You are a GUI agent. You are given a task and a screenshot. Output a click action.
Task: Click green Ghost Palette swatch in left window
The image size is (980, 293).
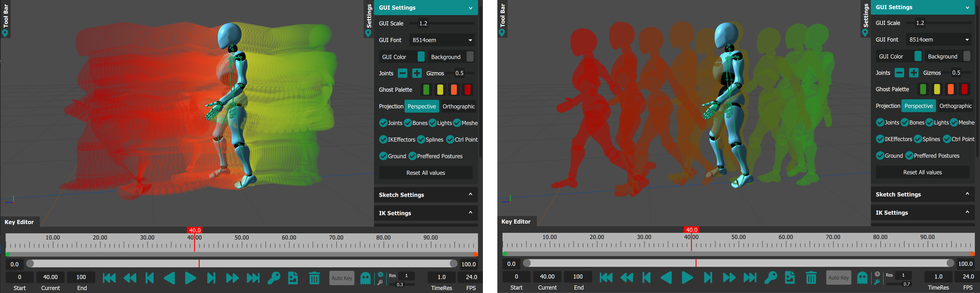click(426, 90)
